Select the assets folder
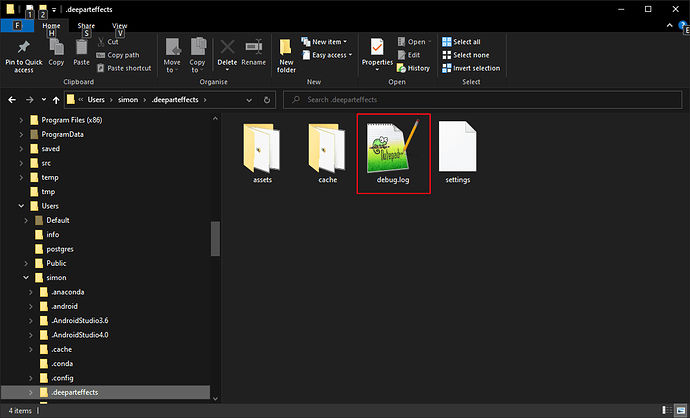This screenshot has width=690, height=418. point(262,152)
